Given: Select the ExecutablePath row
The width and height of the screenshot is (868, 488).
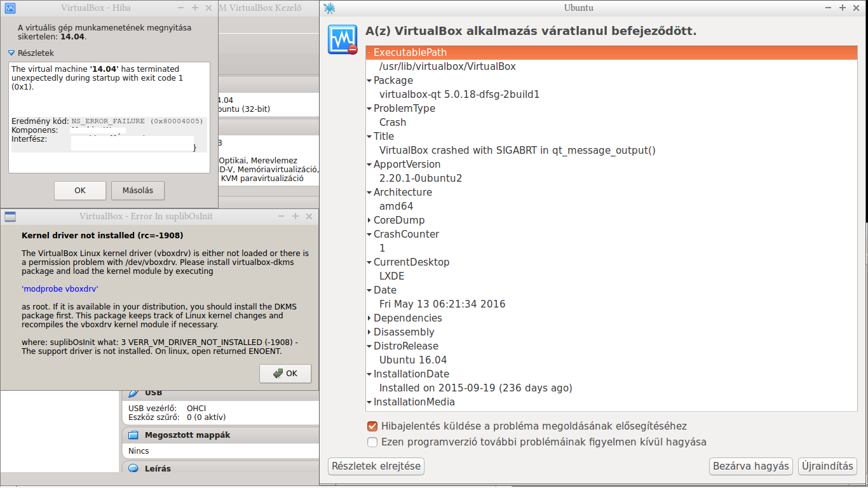Looking at the screenshot, I should tap(612, 53).
